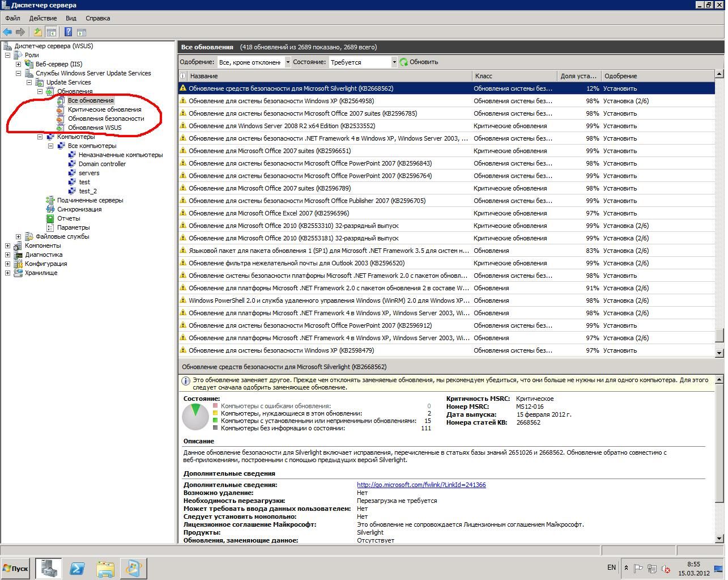The image size is (728, 580).
Task: Click the green Refresh icon beside Обновить
Action: [x=403, y=62]
